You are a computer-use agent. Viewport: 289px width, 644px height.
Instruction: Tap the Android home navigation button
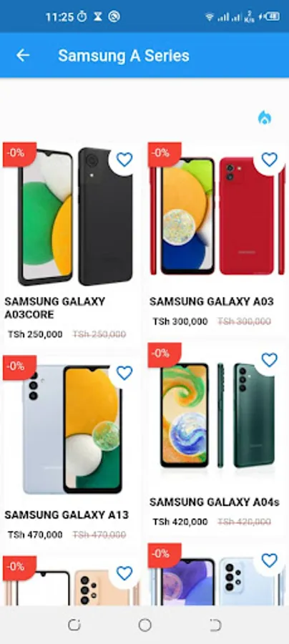[x=144, y=625]
